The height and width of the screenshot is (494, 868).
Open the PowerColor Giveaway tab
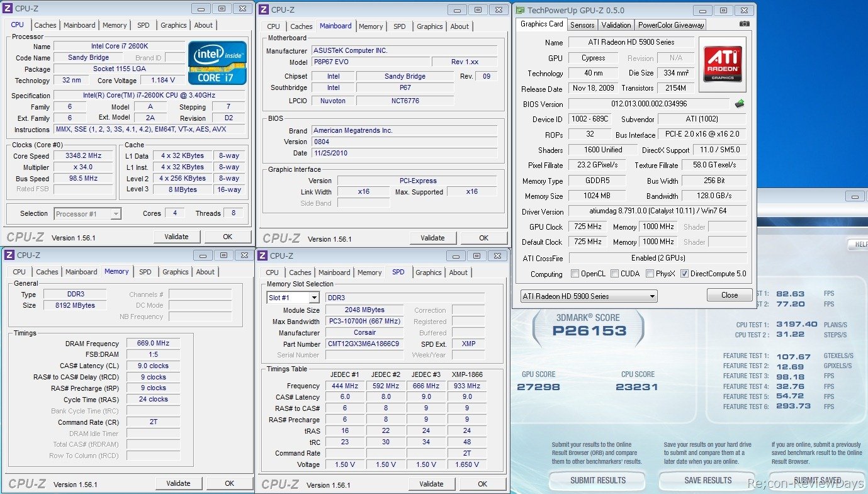point(670,25)
